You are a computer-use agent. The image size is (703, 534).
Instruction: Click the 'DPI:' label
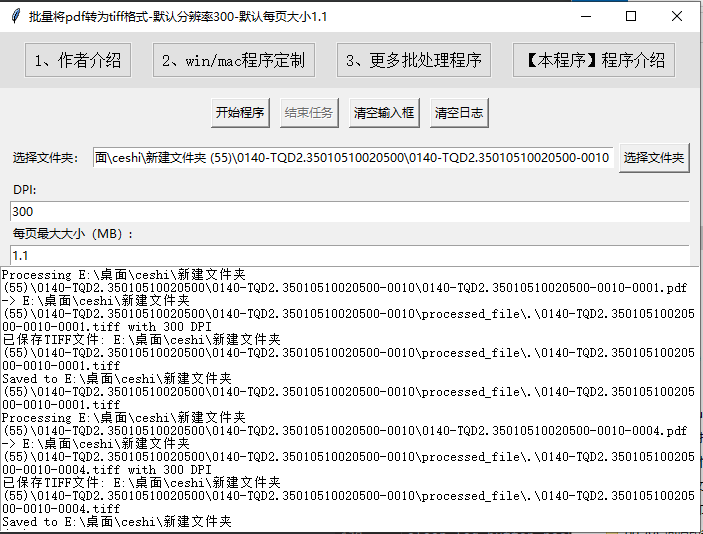tap(25, 190)
